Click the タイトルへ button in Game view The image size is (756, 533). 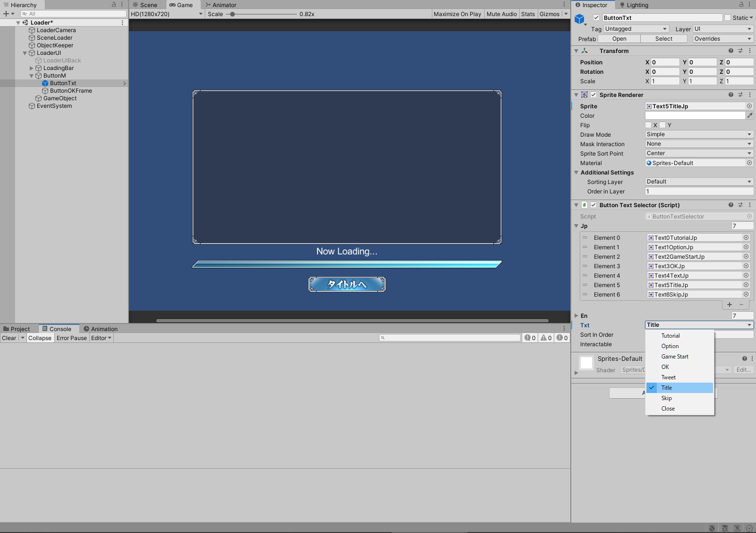[347, 284]
